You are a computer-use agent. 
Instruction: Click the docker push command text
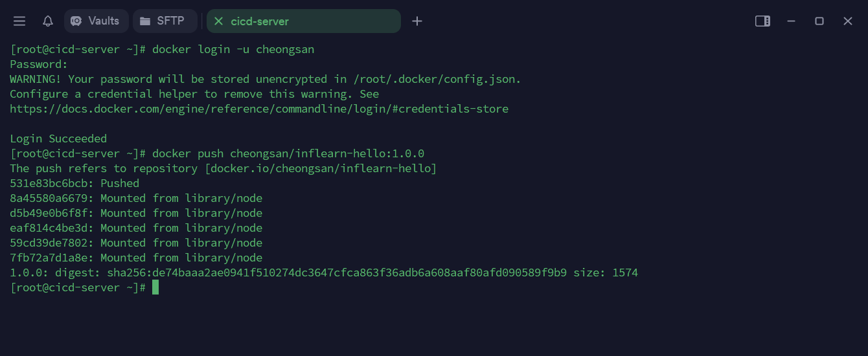pyautogui.click(x=288, y=153)
